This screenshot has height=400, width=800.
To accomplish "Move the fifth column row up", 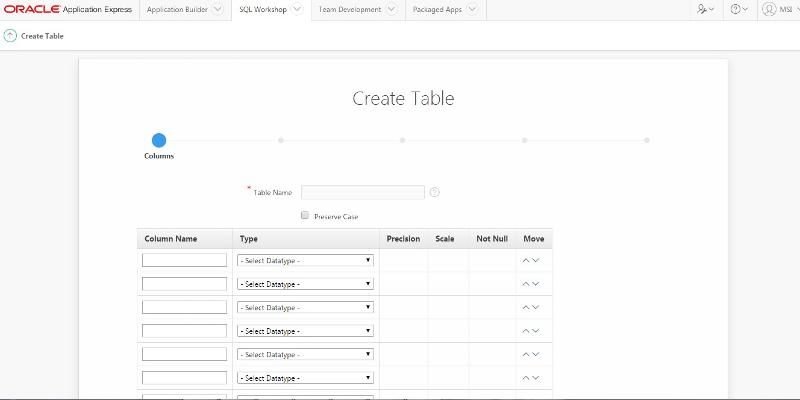I will click(526, 354).
